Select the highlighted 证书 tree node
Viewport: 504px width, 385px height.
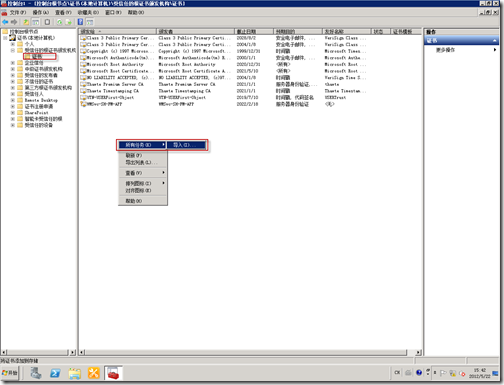tap(37, 56)
